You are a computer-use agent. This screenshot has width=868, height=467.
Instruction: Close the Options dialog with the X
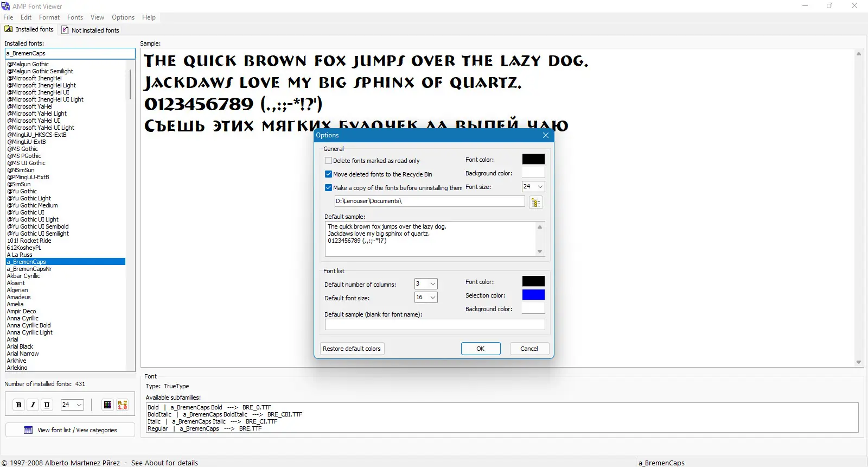click(x=546, y=135)
